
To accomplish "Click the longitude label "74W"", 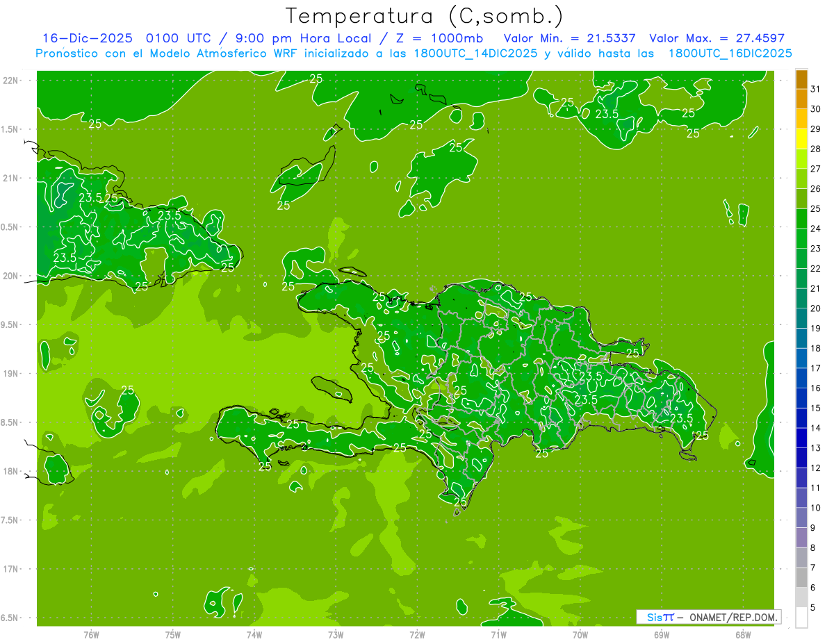I will tap(254, 635).
